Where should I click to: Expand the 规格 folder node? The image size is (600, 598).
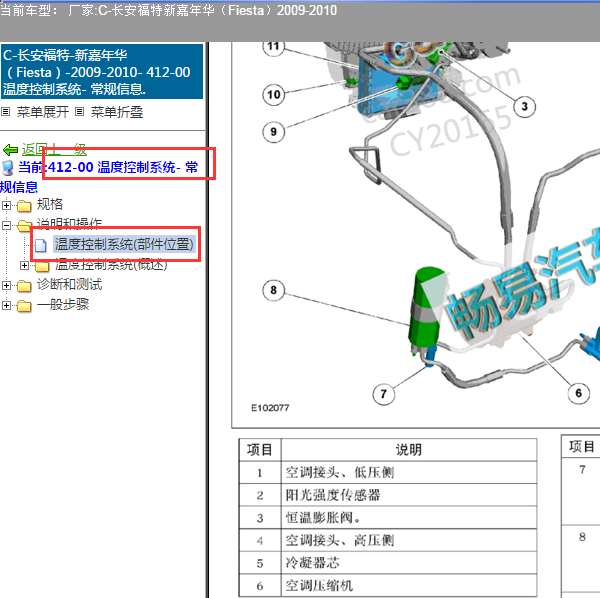pyautogui.click(x=6, y=205)
